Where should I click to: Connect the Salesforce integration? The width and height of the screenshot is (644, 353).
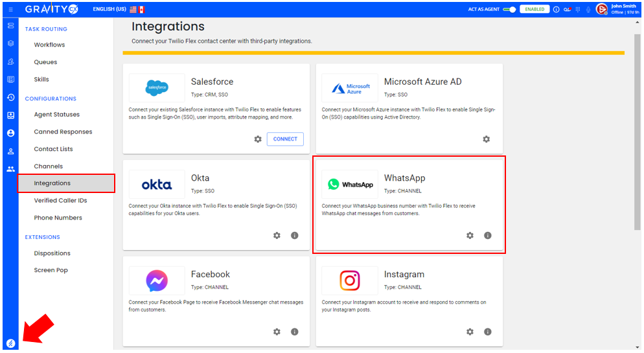click(285, 139)
